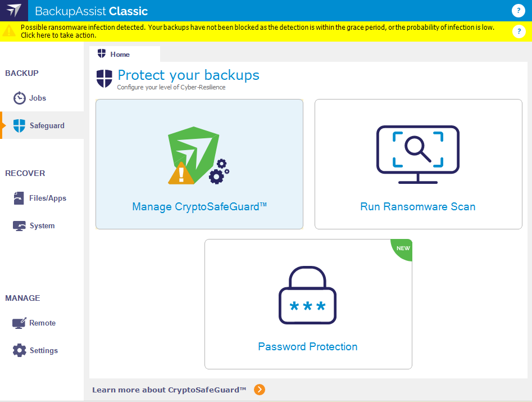Click the BACKUP section header
Viewport: 532px width, 402px height.
(22, 73)
